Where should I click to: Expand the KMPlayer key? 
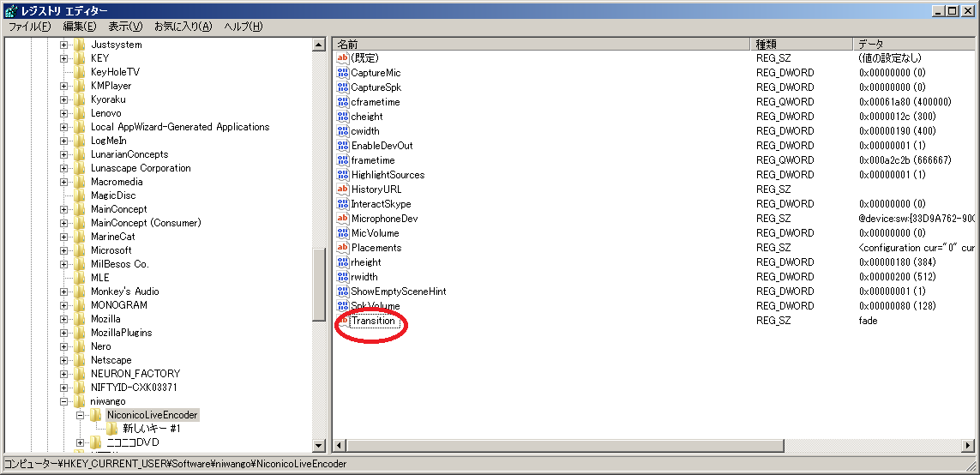(x=63, y=86)
